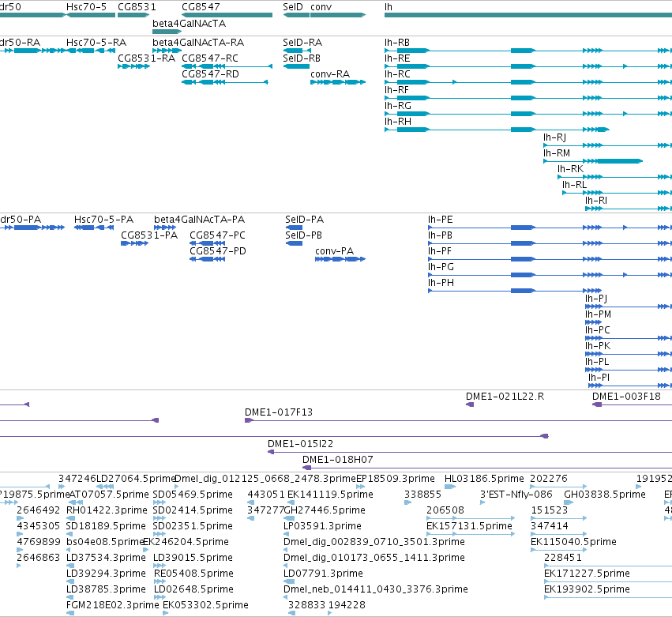The width and height of the screenshot is (672, 617).
Task: Select protein conv-PA
Action: (x=334, y=251)
